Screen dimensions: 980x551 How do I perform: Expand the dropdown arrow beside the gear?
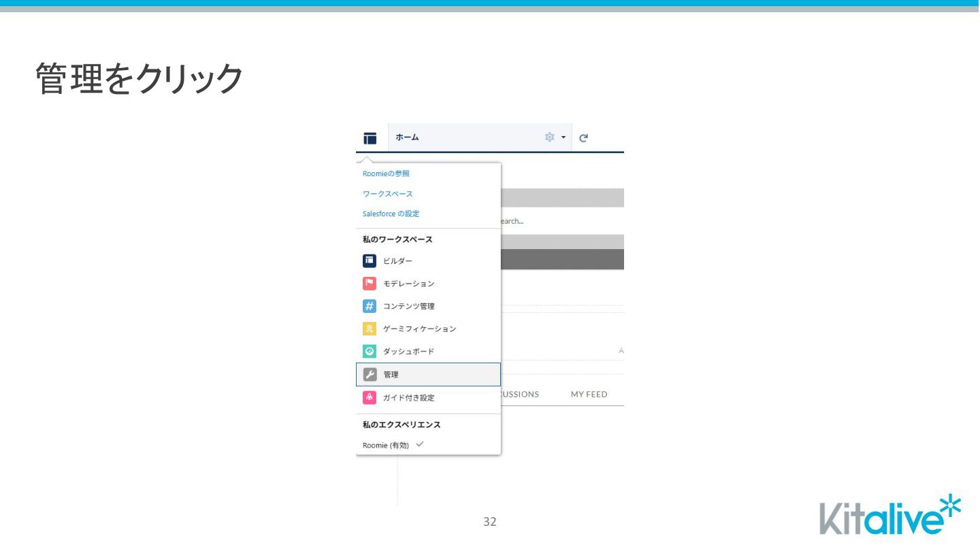[563, 138]
